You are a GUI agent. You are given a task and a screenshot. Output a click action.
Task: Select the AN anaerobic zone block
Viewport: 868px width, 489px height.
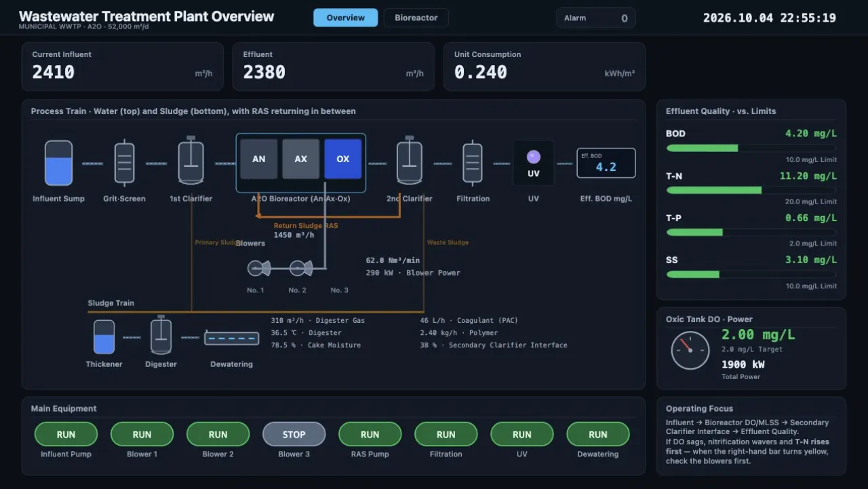pyautogui.click(x=259, y=159)
